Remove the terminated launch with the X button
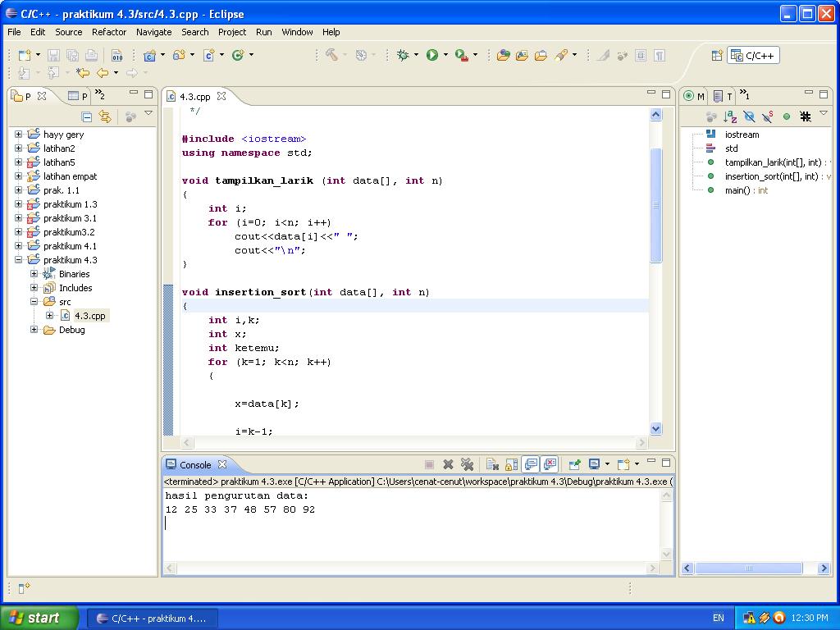Image resolution: width=840 pixels, height=630 pixels. tap(449, 464)
